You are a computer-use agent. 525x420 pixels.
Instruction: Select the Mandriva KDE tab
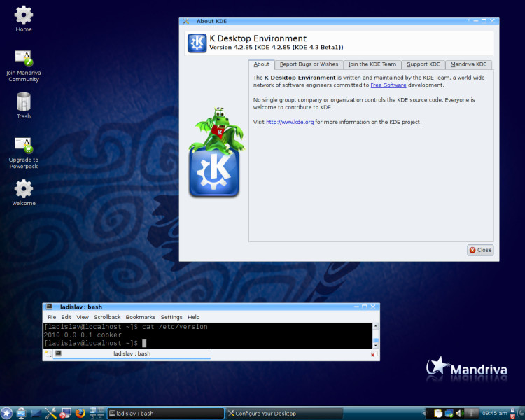pyautogui.click(x=468, y=64)
